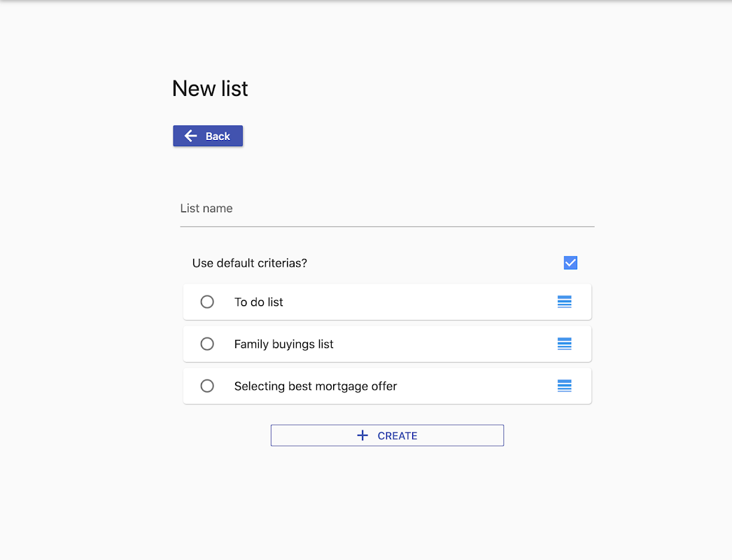Click the "To do list" template label
The height and width of the screenshot is (560, 732).
coord(259,302)
